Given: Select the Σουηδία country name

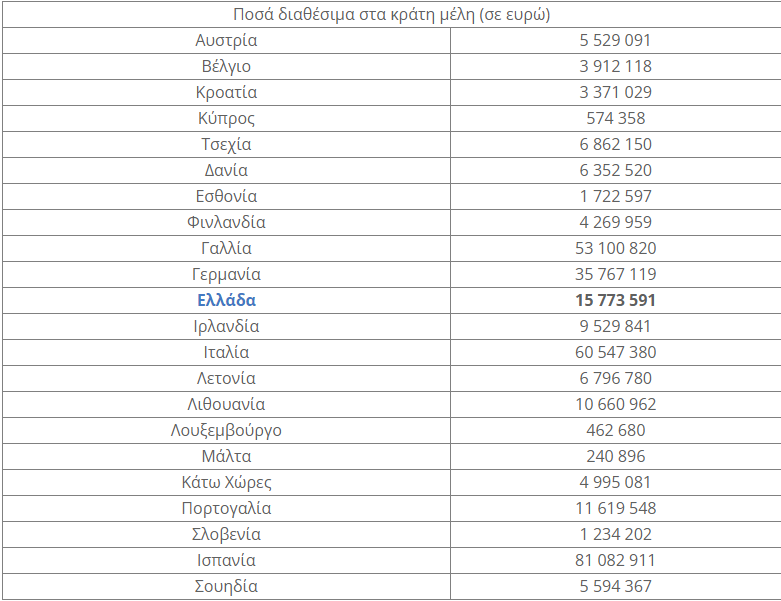Looking at the screenshot, I should 226,587.
